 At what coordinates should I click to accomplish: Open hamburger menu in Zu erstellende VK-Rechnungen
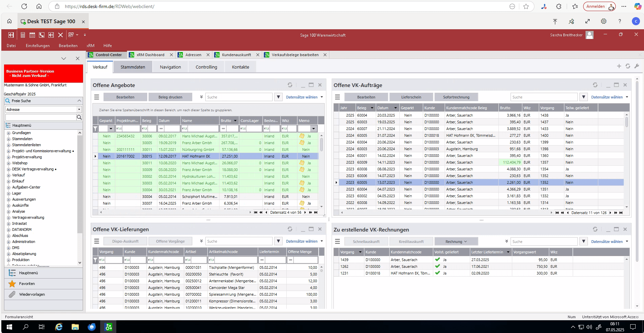[337, 242]
